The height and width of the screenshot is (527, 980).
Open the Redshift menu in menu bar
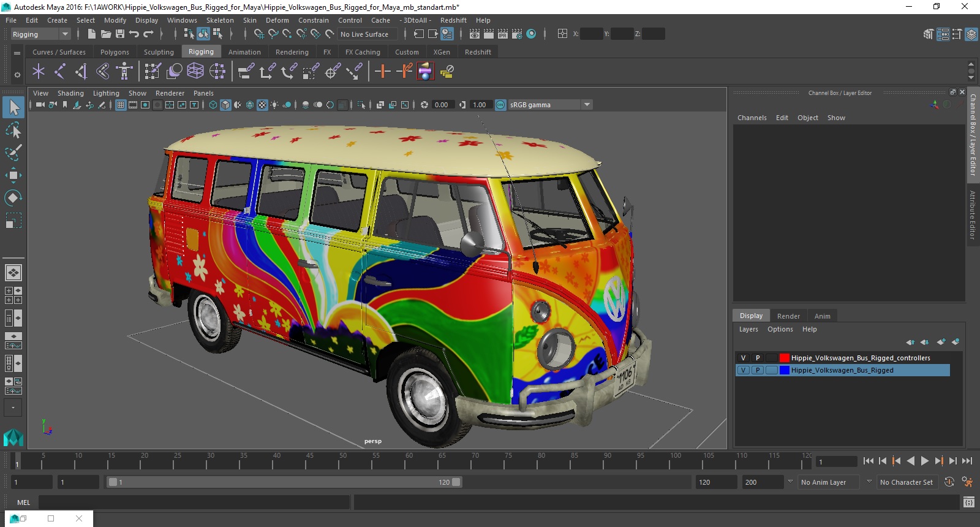[453, 20]
